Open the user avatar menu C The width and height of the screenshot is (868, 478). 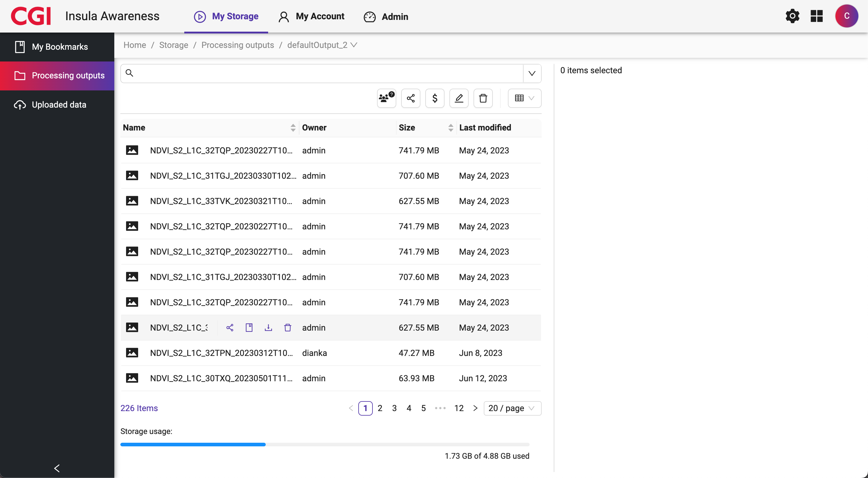846,16
